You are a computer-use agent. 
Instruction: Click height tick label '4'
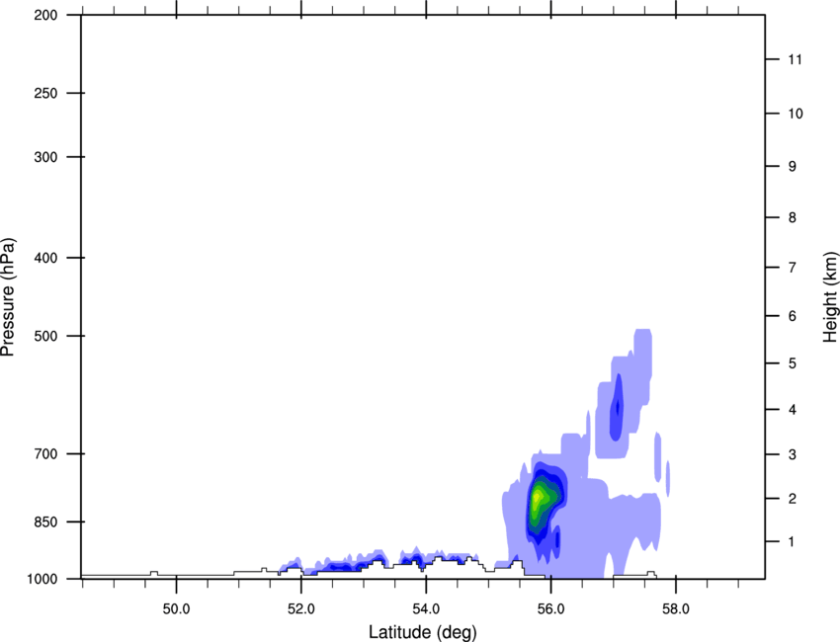pyautogui.click(x=793, y=410)
